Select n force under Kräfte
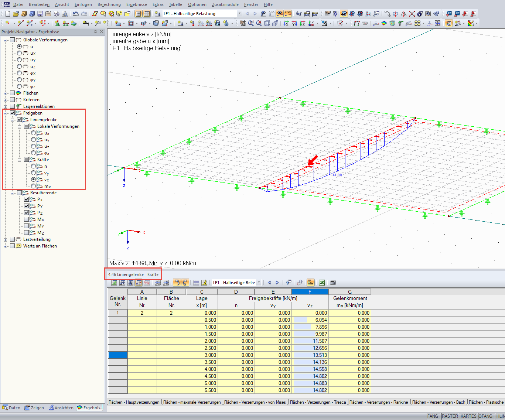The image size is (505, 420). (34, 166)
